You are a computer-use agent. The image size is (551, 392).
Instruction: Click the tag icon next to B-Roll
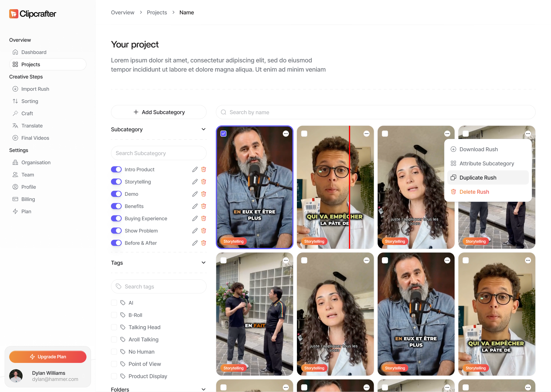click(123, 315)
